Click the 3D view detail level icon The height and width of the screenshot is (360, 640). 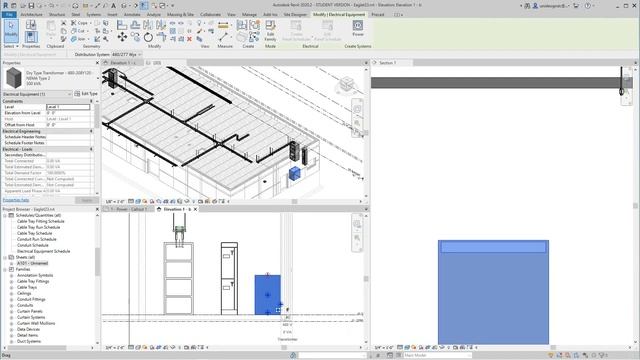pyautogui.click(x=131, y=201)
